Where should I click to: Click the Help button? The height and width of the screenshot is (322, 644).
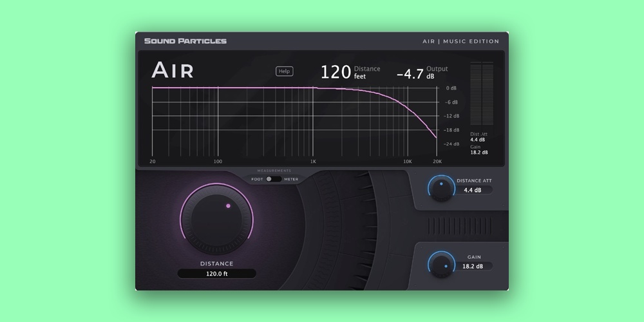tap(284, 71)
